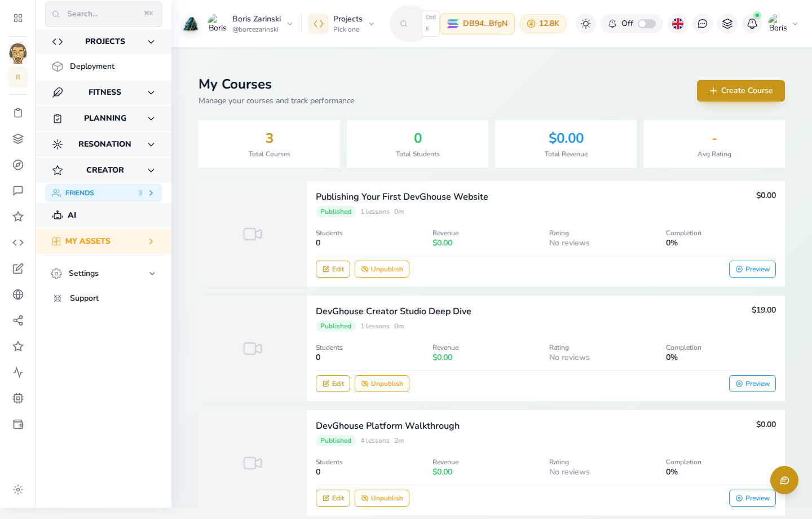Viewport: 812px width, 519px height.
Task: Open the Projects Pick one dropdown
Action: (x=342, y=24)
